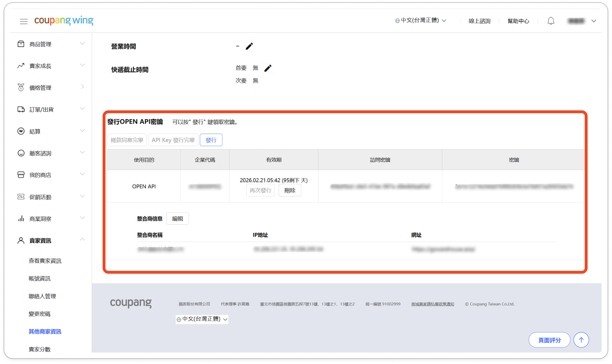The image size is (612, 364).
Task: Expand the account name dropdown arrow
Action: [x=594, y=21]
